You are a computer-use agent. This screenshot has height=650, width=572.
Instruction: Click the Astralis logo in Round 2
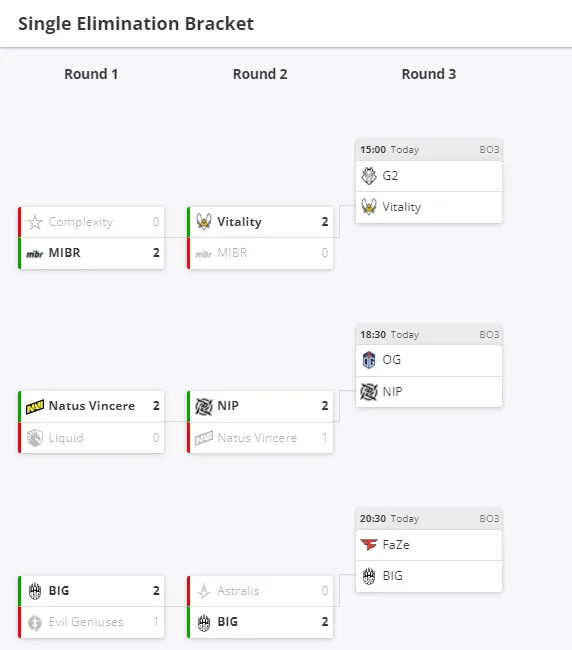(x=204, y=591)
